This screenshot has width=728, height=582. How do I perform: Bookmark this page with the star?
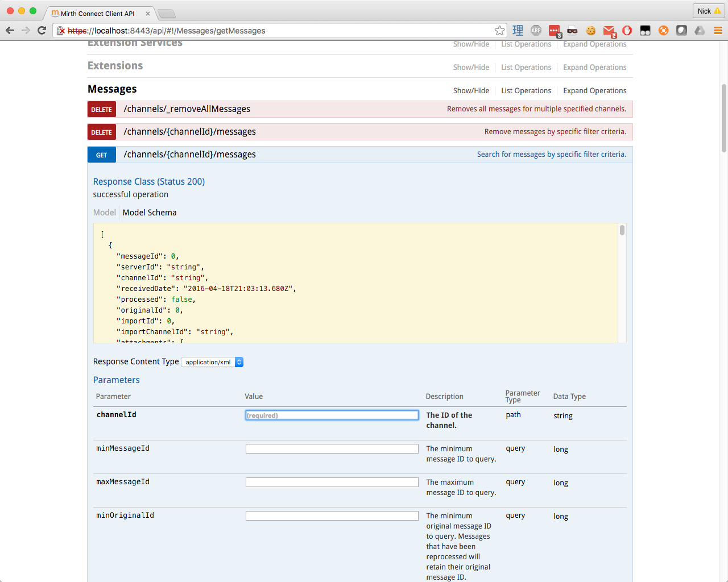499,31
